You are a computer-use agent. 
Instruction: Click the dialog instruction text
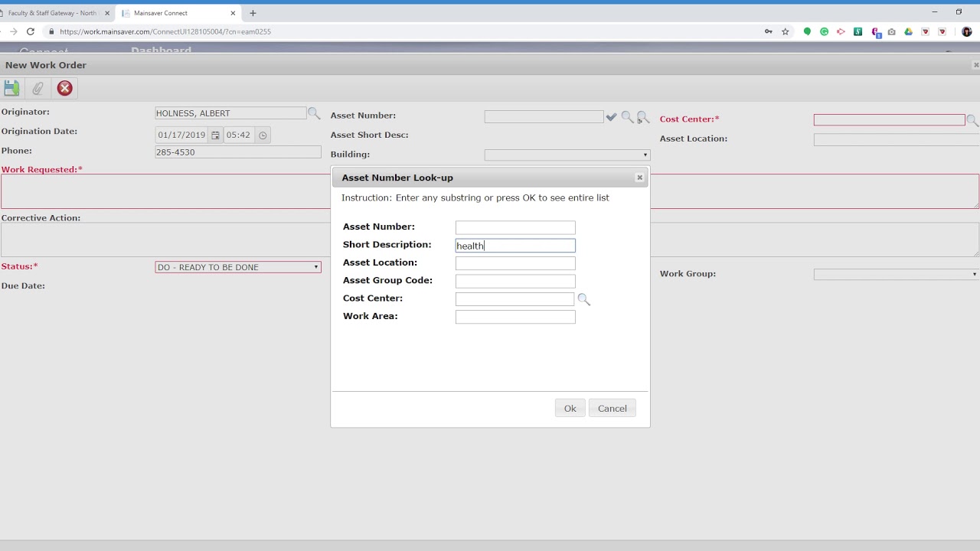point(475,197)
